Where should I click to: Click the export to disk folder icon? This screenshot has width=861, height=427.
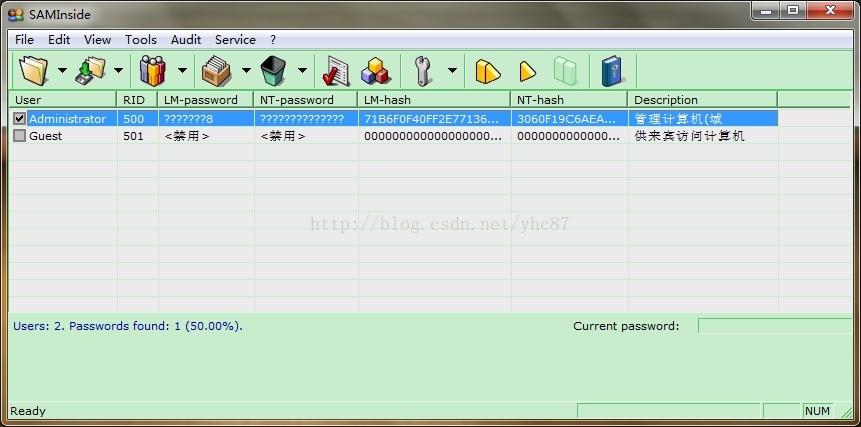point(90,71)
